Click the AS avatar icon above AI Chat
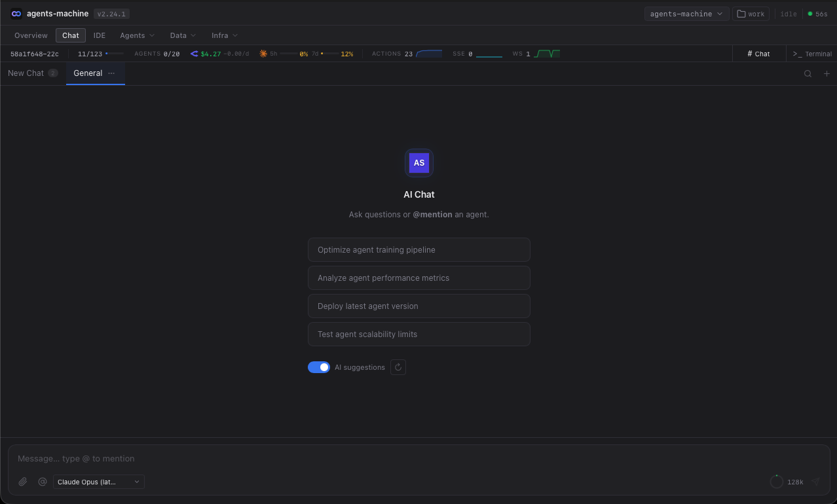 point(418,162)
